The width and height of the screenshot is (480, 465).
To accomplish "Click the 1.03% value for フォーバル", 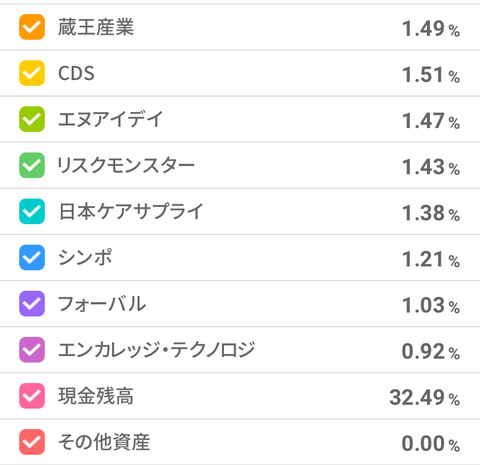I will tap(431, 305).
